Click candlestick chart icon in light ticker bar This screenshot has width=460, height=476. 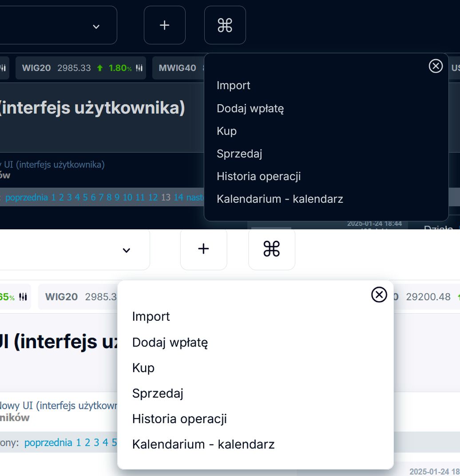point(23,297)
